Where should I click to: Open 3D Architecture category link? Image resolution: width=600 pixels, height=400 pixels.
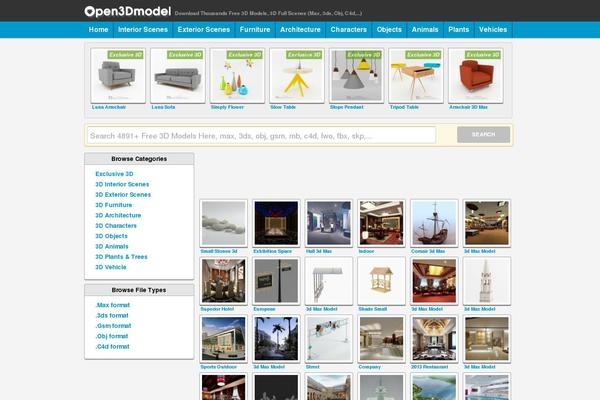pos(118,215)
